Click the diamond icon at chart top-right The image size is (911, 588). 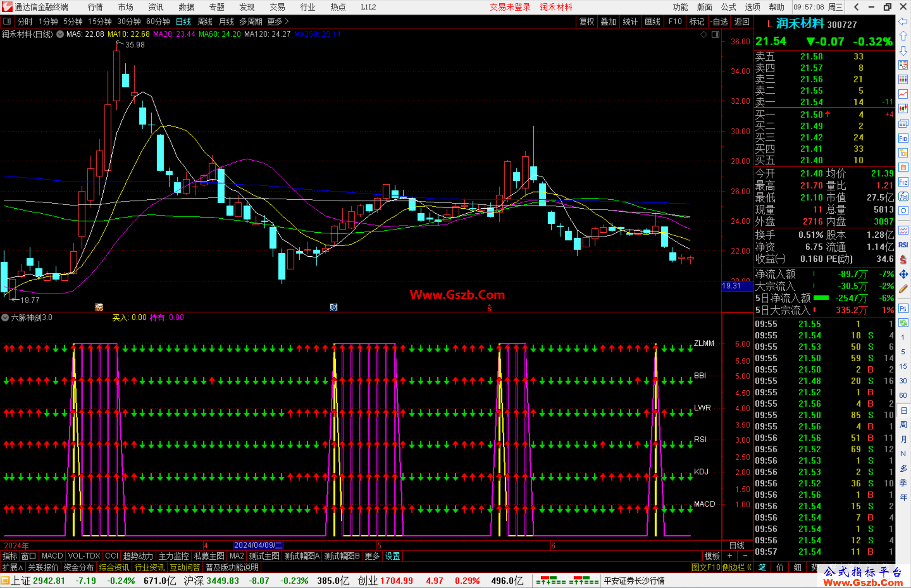point(704,35)
